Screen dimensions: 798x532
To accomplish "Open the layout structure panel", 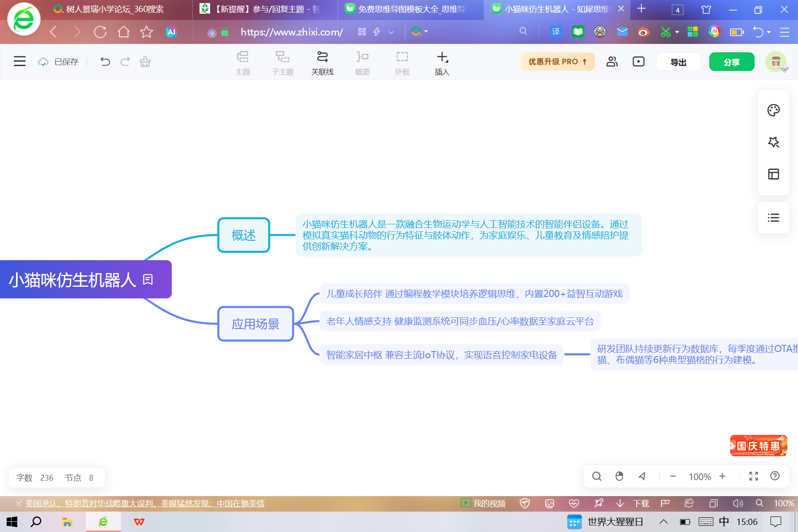I will 774,174.
